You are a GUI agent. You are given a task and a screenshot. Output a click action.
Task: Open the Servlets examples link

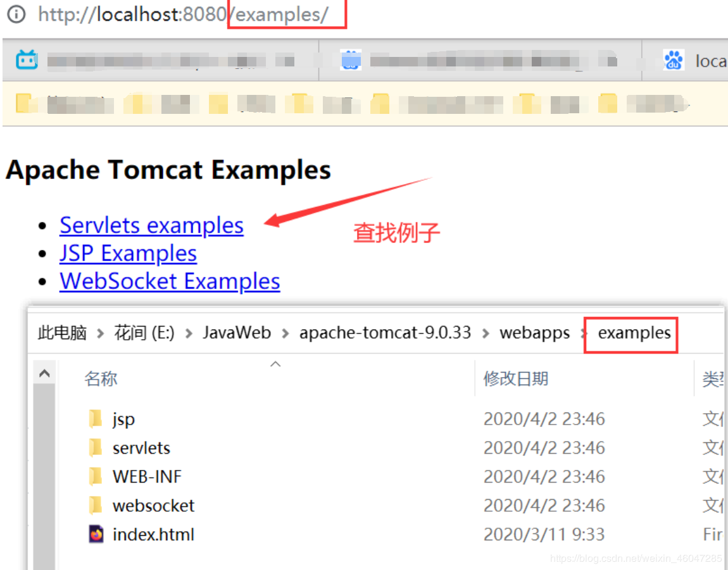151,226
